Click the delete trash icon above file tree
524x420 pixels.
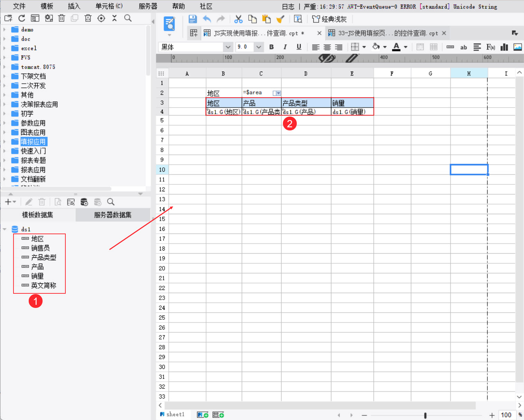click(x=62, y=18)
